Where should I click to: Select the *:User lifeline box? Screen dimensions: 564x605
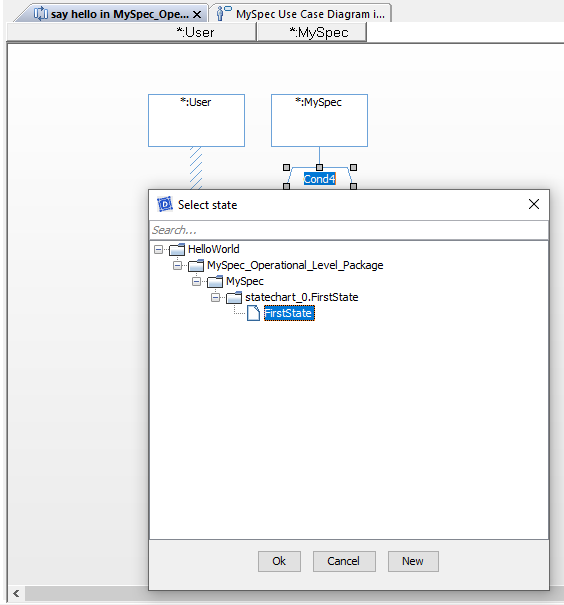click(196, 120)
